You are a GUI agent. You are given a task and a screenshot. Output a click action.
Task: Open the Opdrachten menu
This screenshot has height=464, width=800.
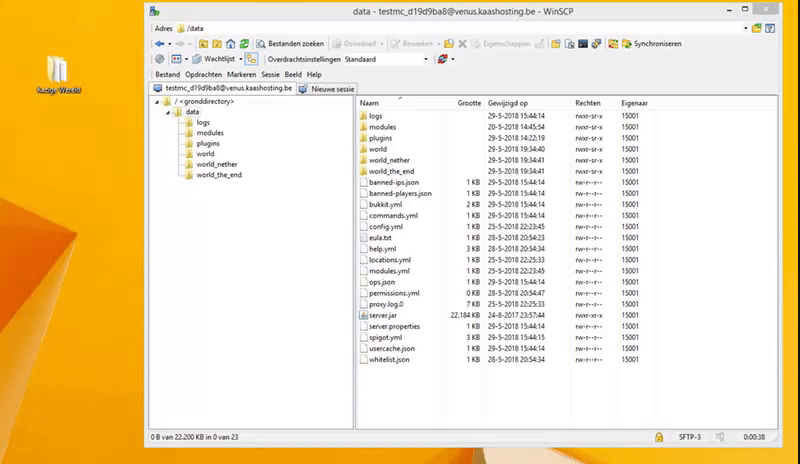tap(203, 74)
